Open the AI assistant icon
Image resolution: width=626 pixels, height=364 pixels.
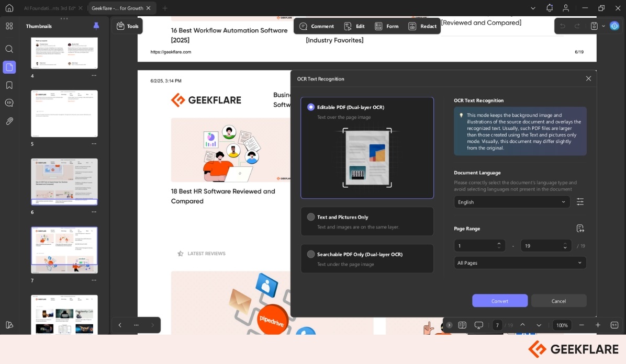click(614, 26)
